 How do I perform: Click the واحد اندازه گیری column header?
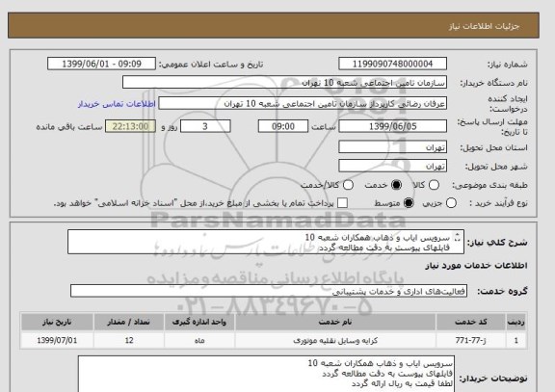[x=199, y=323]
